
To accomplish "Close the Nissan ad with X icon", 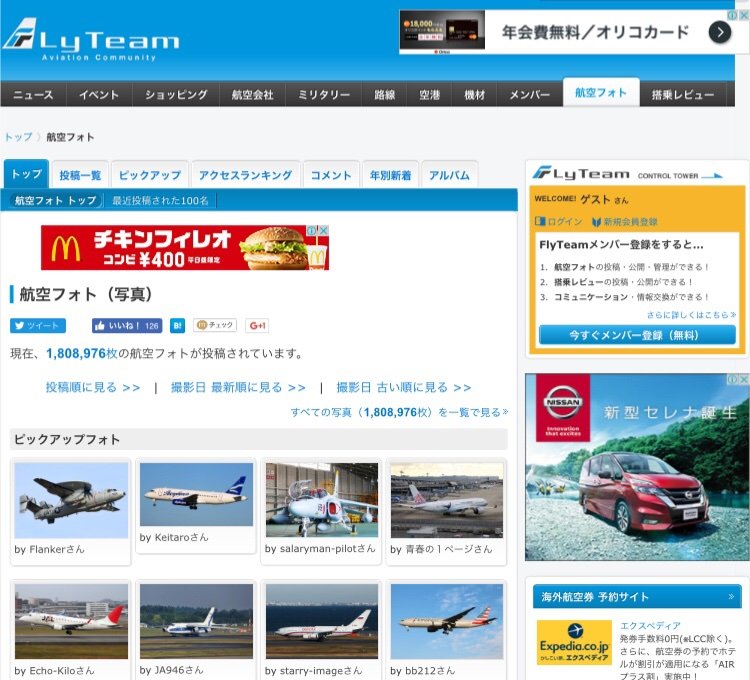I will (745, 379).
